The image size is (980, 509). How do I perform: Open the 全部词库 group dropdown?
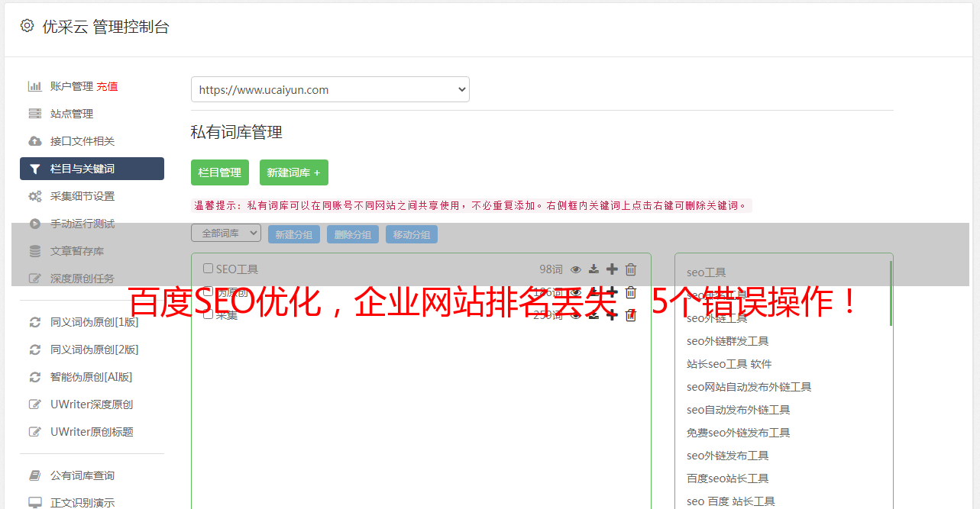(226, 234)
